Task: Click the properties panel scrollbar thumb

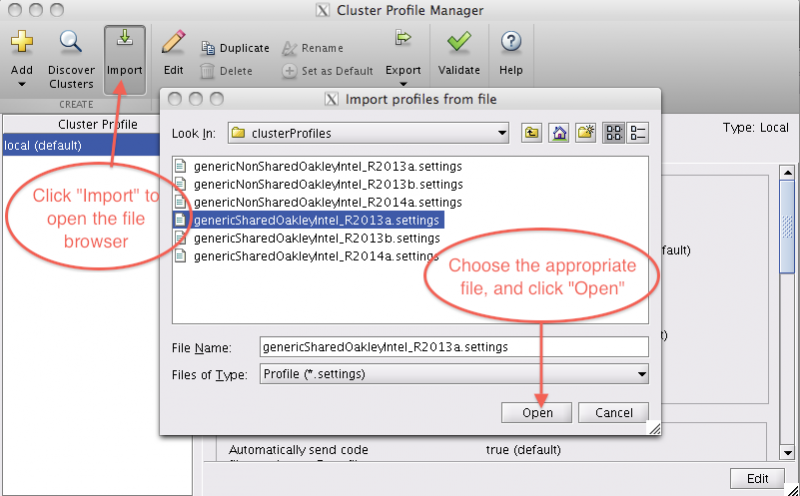Action: tap(787, 227)
